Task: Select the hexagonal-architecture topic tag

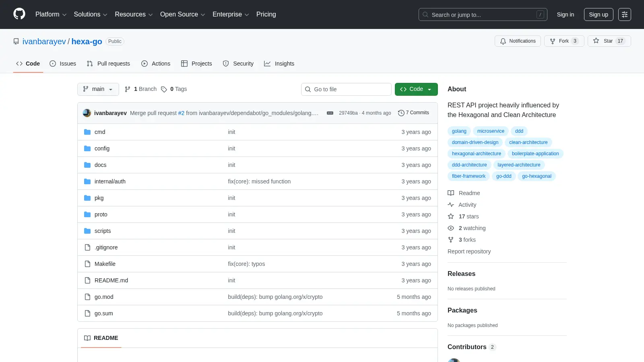Action: point(476,154)
